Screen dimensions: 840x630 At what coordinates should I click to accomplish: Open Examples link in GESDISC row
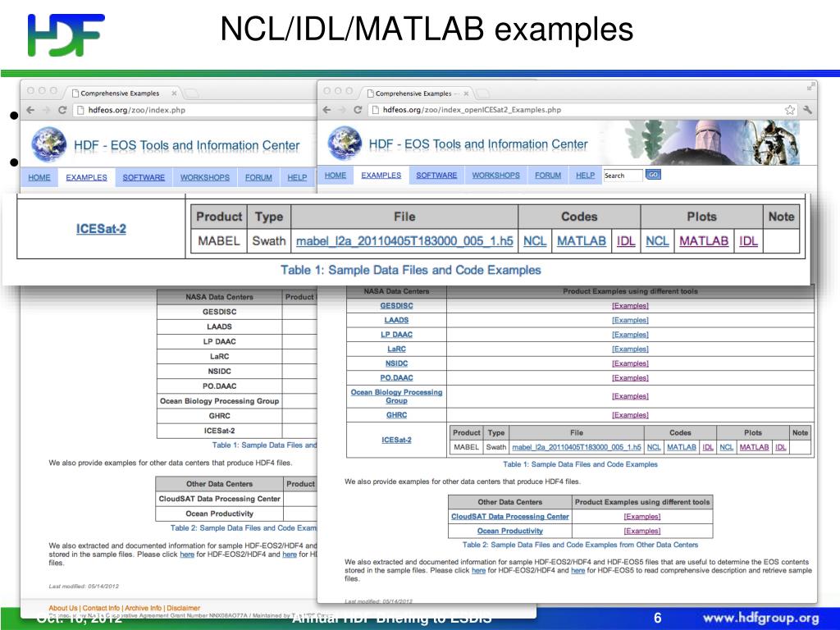pos(630,305)
